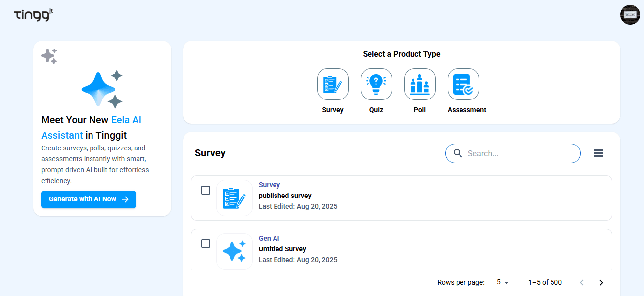Click the magnifying glass search icon
644x296 pixels.
click(458, 153)
